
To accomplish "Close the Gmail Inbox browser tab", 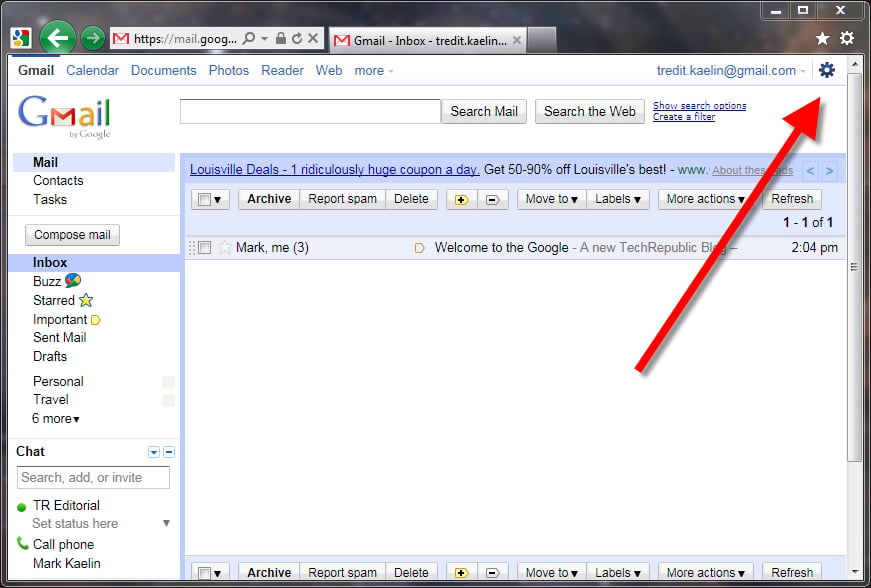I will tap(517, 40).
